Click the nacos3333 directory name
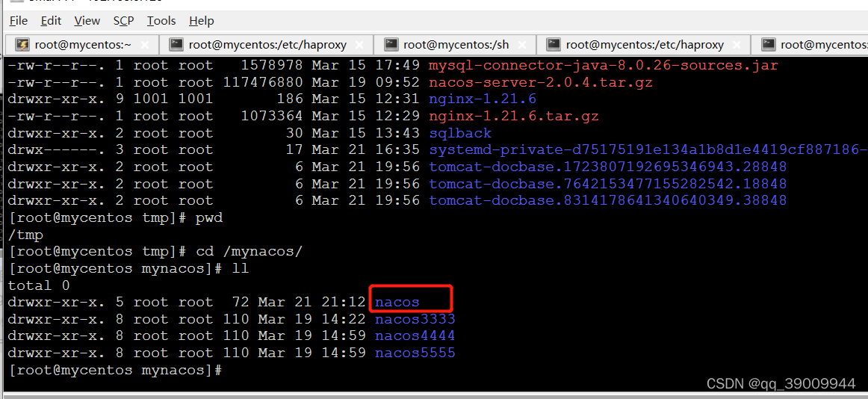The width and height of the screenshot is (868, 399). point(415,319)
